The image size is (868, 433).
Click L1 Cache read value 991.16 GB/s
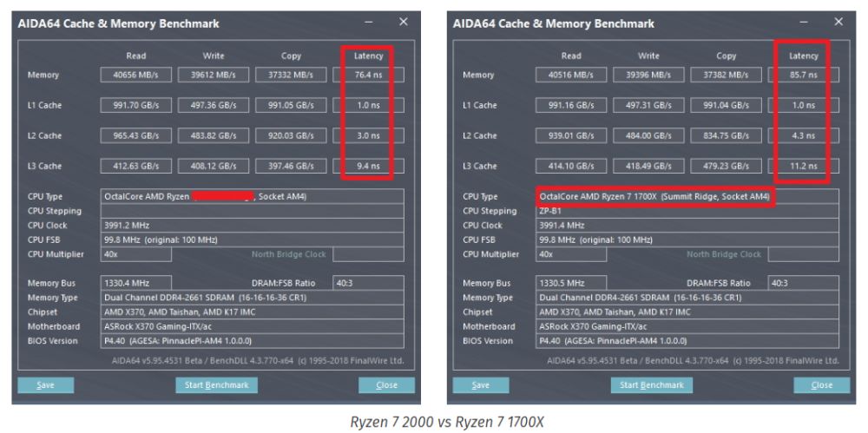(571, 105)
